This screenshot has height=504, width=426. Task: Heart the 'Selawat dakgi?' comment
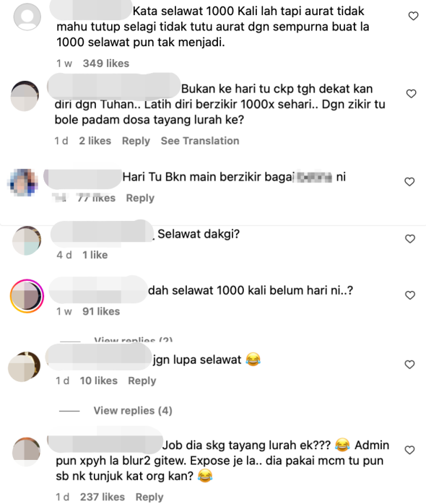[410, 239]
